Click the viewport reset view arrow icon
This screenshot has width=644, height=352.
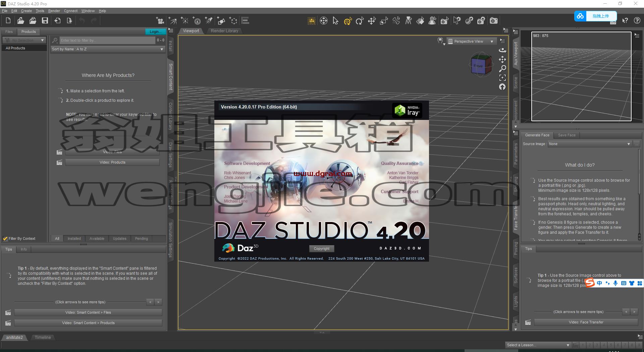[502, 87]
